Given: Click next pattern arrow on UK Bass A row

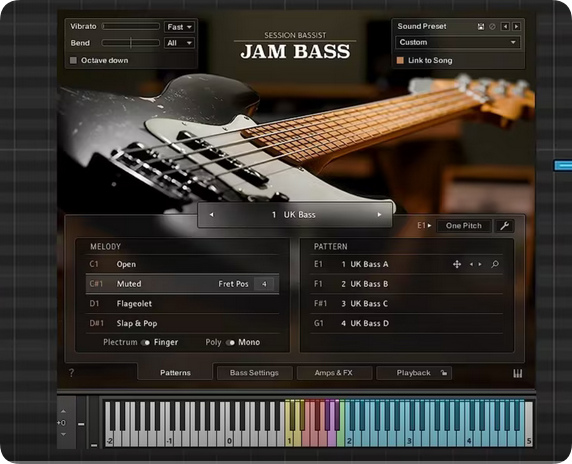Looking at the screenshot, I should click(x=480, y=264).
